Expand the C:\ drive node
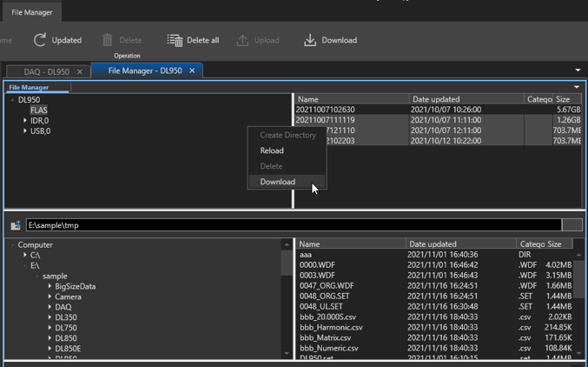The width and height of the screenshot is (588, 367). click(x=25, y=255)
